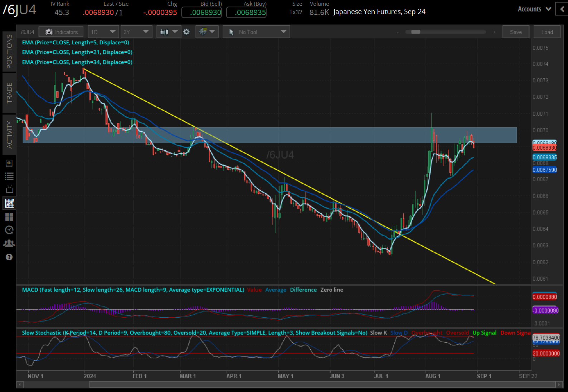The image size is (568, 392).
Task: Expand the 1D aggregation period dropdown
Action: (x=103, y=32)
